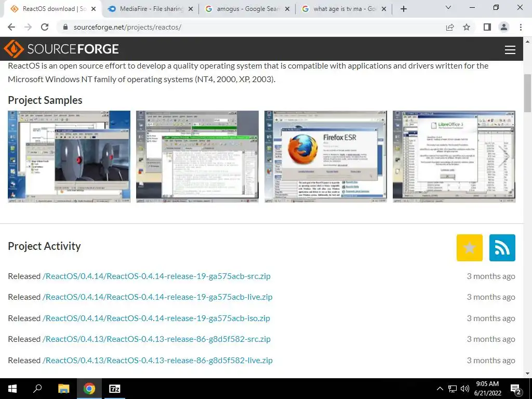This screenshot has height=399, width=532.
Task: Open the ReactOS-0.4.14 src.zip release link
Action: (156, 276)
